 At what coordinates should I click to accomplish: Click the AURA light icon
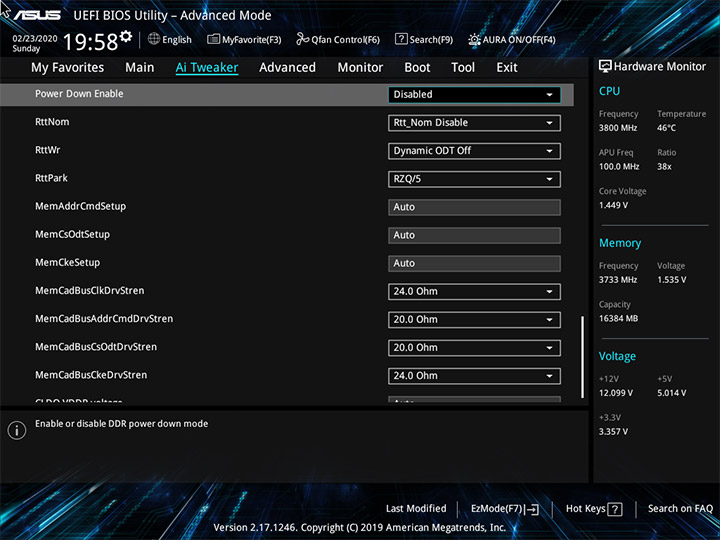[x=474, y=39]
